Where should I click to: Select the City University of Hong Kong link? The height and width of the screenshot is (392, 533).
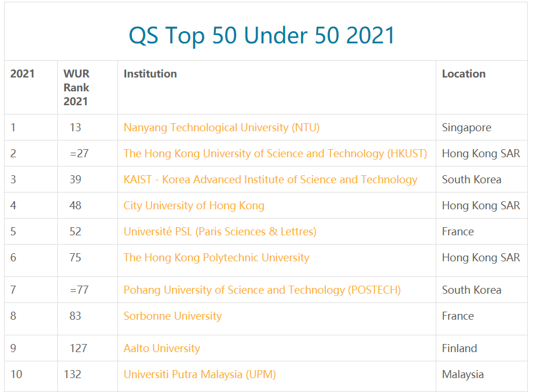(194, 205)
